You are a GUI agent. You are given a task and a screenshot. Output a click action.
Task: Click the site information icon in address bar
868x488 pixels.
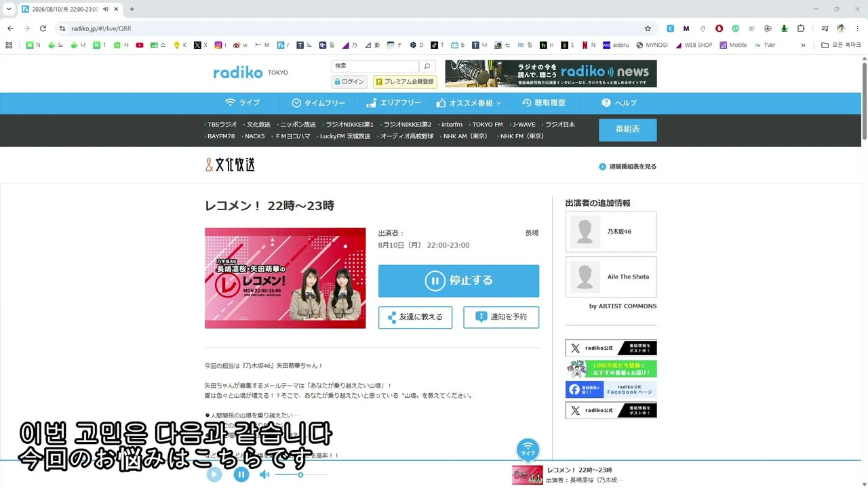[62, 28]
